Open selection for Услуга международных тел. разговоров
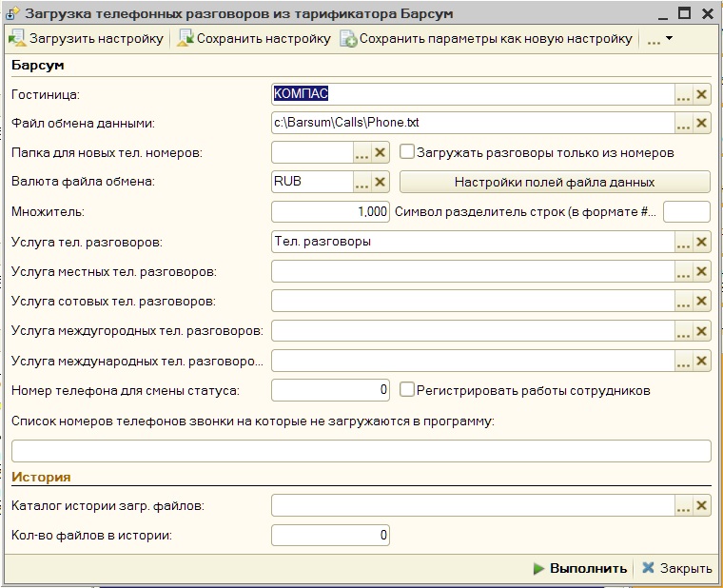 (x=683, y=361)
